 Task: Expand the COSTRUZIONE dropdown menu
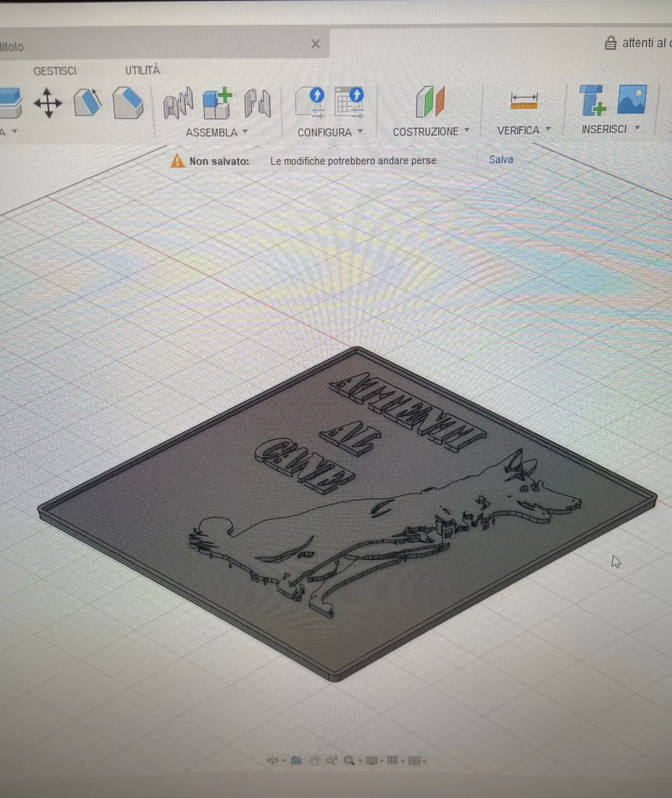pos(431,131)
